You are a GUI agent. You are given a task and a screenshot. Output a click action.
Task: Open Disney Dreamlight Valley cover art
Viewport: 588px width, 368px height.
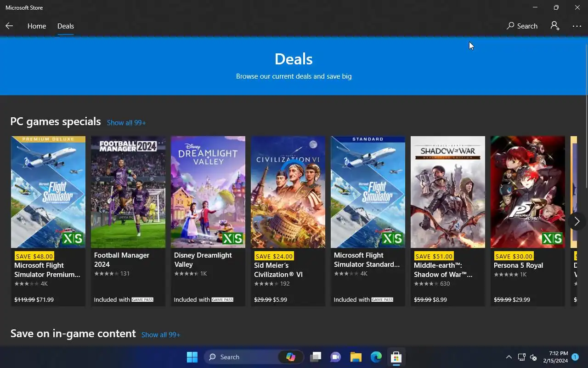coord(208,192)
